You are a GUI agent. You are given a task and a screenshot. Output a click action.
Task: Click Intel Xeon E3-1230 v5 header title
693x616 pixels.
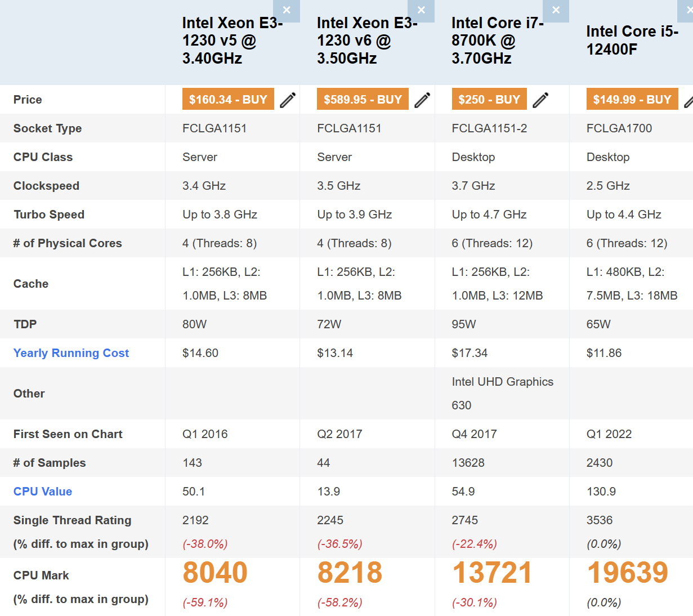232,41
